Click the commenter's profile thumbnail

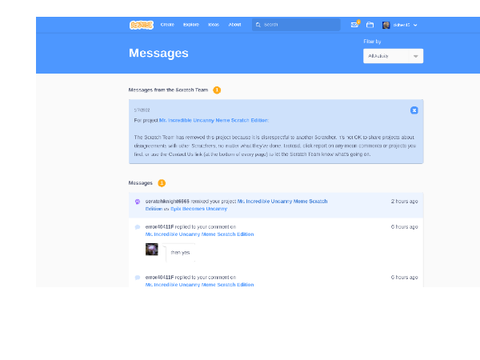tap(152, 249)
